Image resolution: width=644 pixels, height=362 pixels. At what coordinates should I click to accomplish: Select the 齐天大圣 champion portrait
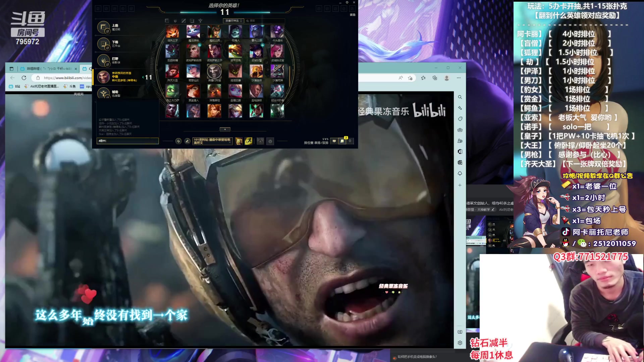click(172, 71)
